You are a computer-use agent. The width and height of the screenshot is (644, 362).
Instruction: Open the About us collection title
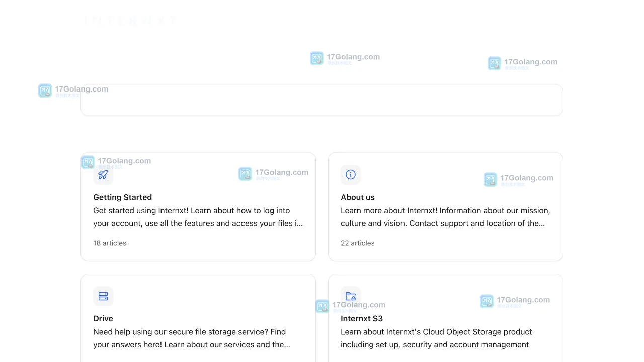pyautogui.click(x=358, y=197)
